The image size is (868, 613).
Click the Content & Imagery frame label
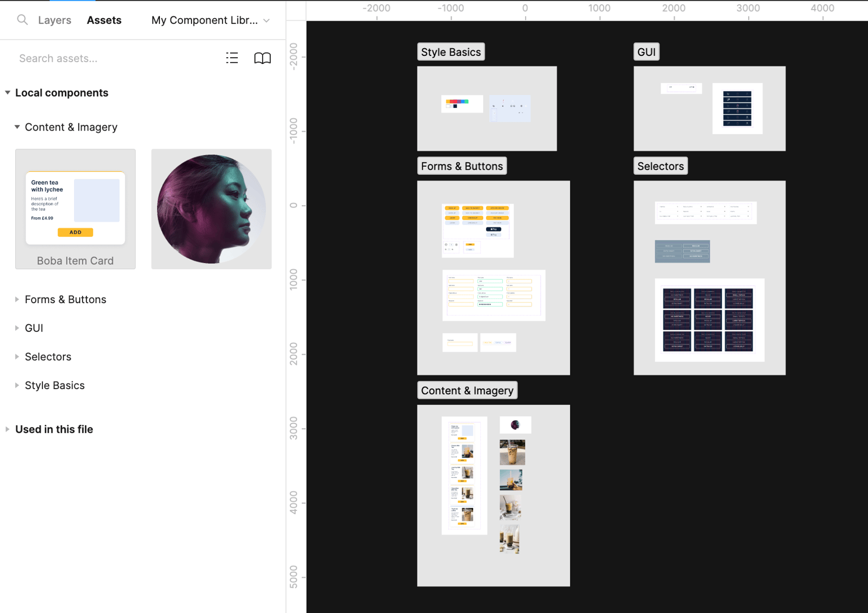click(x=467, y=391)
